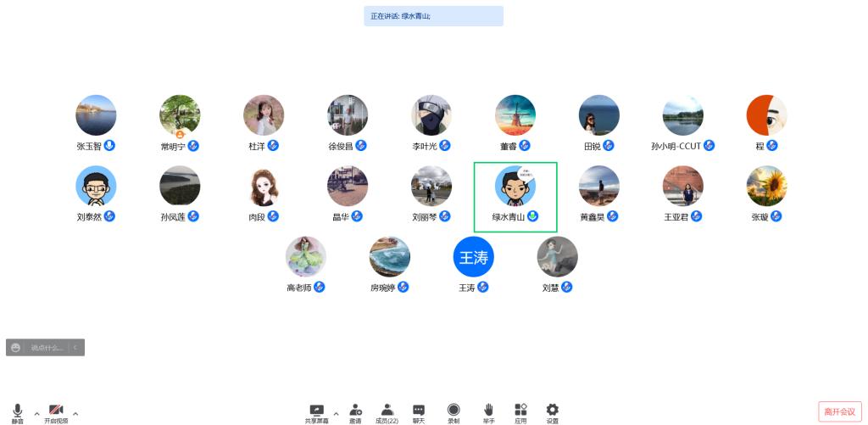Click the emoji face in chat bar
868x425 pixels.
point(15,348)
